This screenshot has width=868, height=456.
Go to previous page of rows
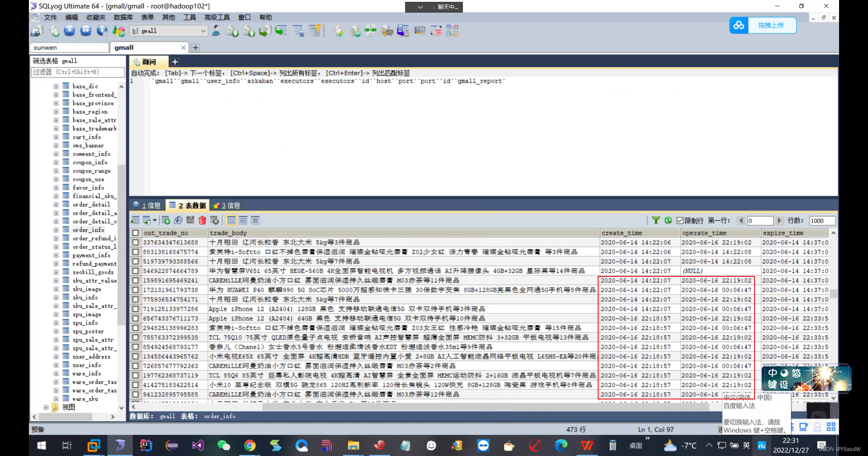(x=741, y=220)
